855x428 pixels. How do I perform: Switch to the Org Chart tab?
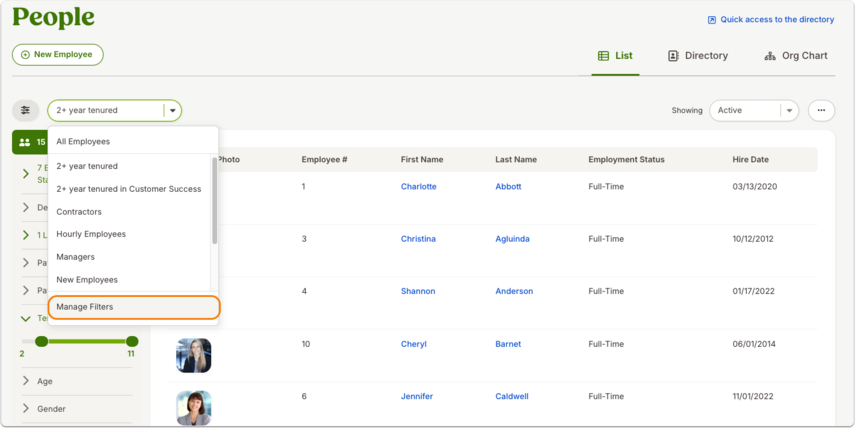pos(796,56)
